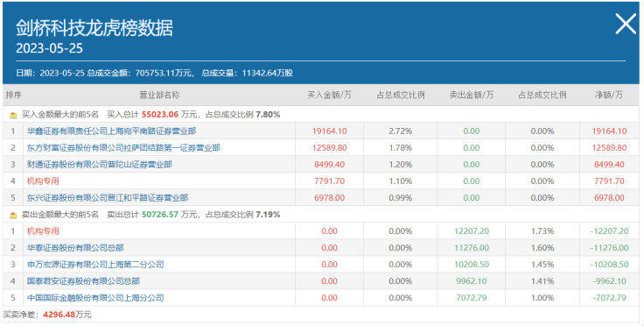Click the 1.10% ratio cell
This screenshot has height=326, width=644.
pos(401,181)
